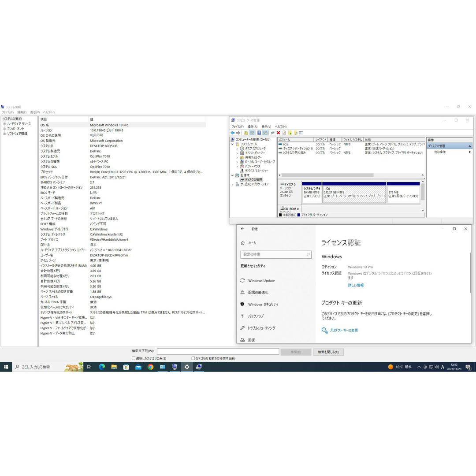Open ヘルプ(H) menu in System Information

[49, 112]
